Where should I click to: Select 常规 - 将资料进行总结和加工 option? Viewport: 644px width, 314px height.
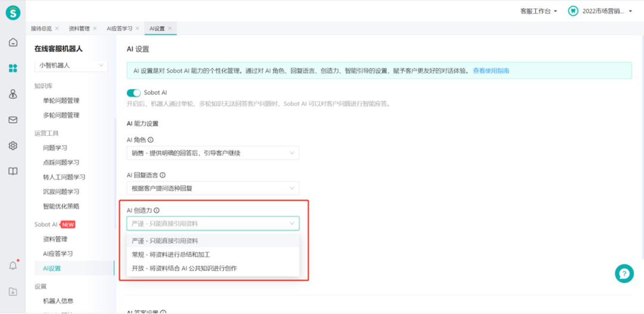[213, 254]
